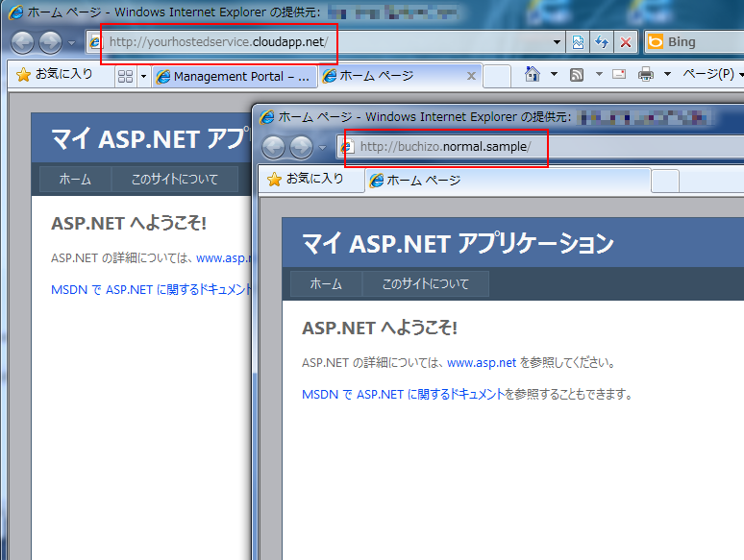Click このサイトについて in the front window page

[x=426, y=284]
